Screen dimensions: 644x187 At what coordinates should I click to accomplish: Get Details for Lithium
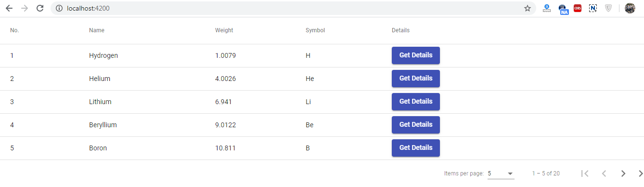tap(416, 102)
